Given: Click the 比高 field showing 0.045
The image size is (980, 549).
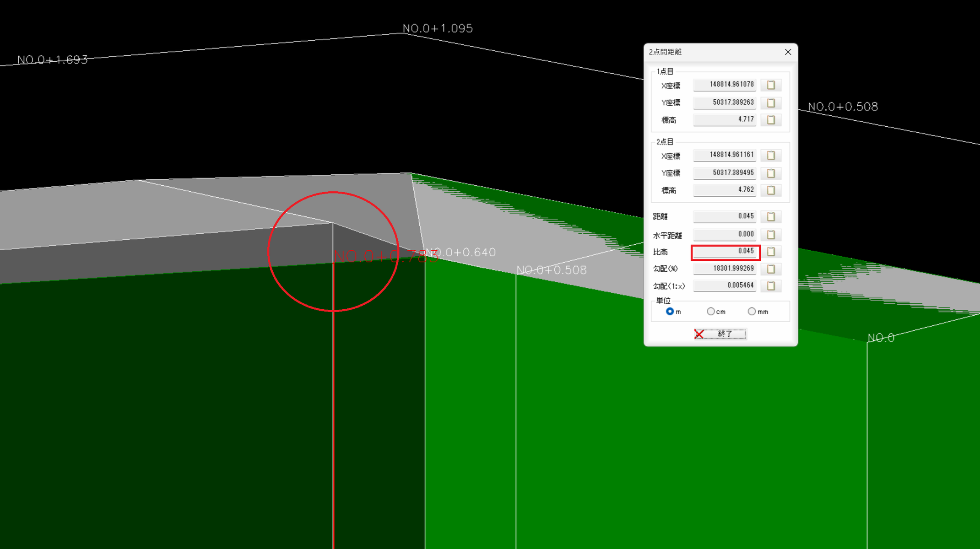Looking at the screenshot, I should [725, 252].
